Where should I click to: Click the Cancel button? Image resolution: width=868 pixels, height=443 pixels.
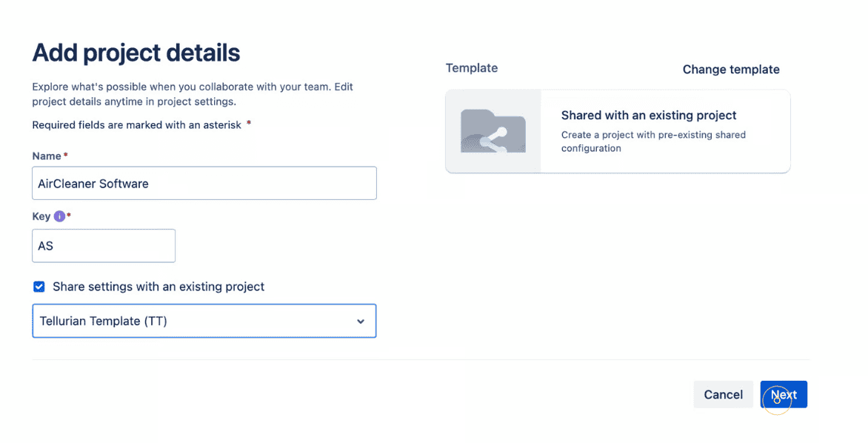pos(723,394)
